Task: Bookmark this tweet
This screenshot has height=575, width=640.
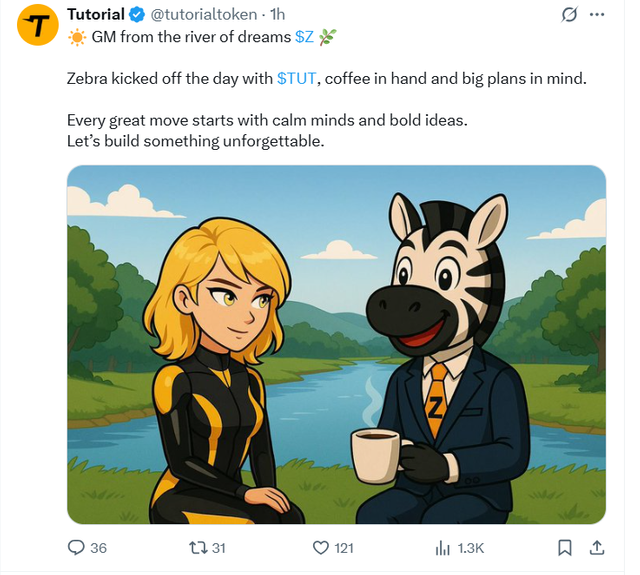Action: click(565, 548)
